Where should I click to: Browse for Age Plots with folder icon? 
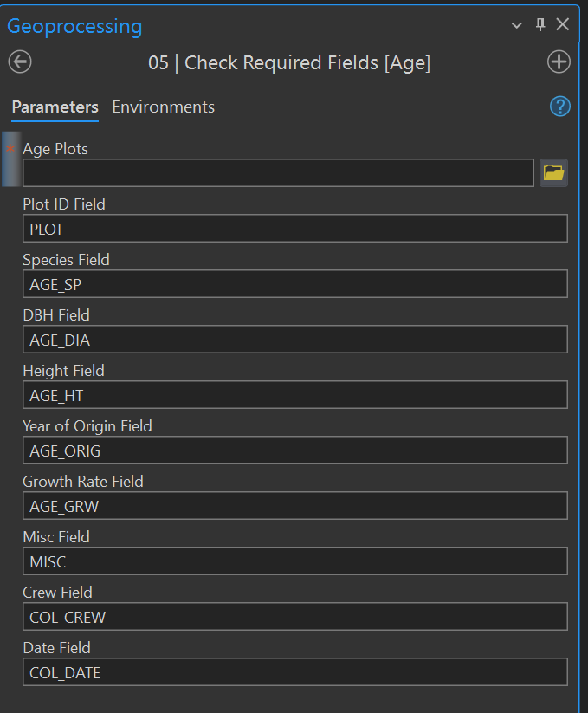[553, 172]
